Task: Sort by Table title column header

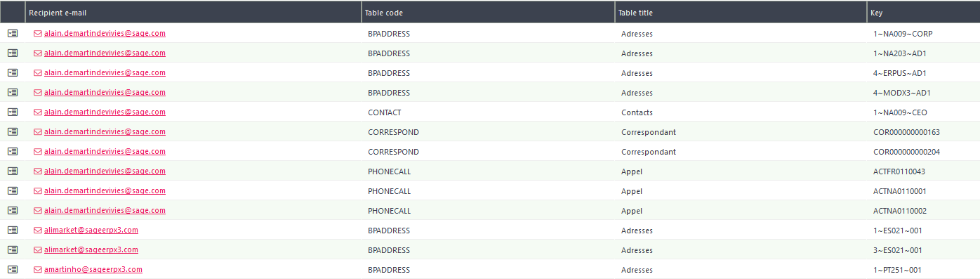Action: (x=741, y=13)
